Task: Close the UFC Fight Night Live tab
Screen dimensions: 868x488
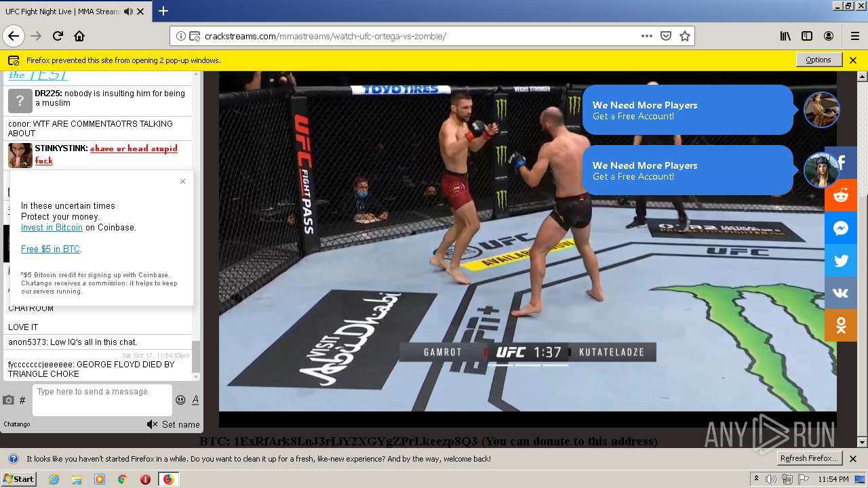Action: [140, 12]
